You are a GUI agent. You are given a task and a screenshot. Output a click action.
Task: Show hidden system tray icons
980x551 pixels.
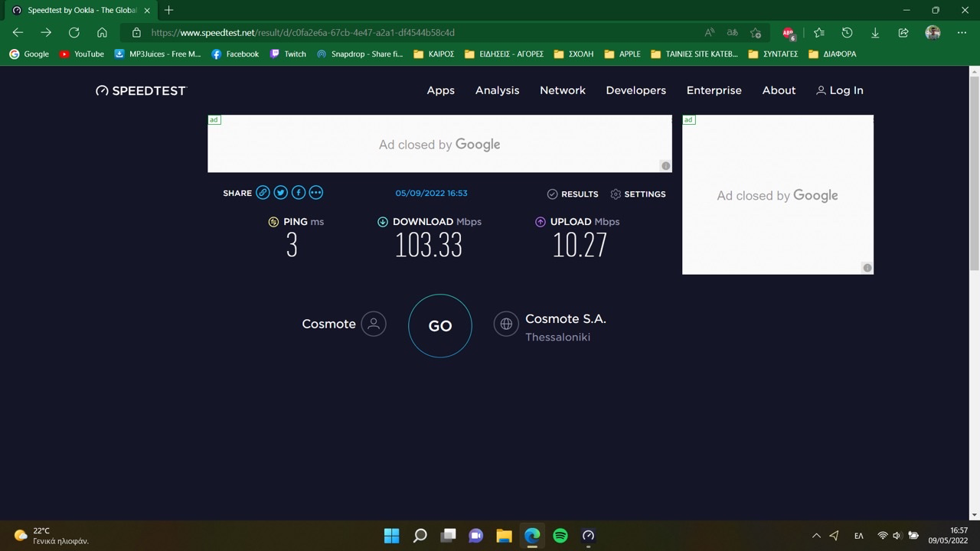click(x=816, y=536)
